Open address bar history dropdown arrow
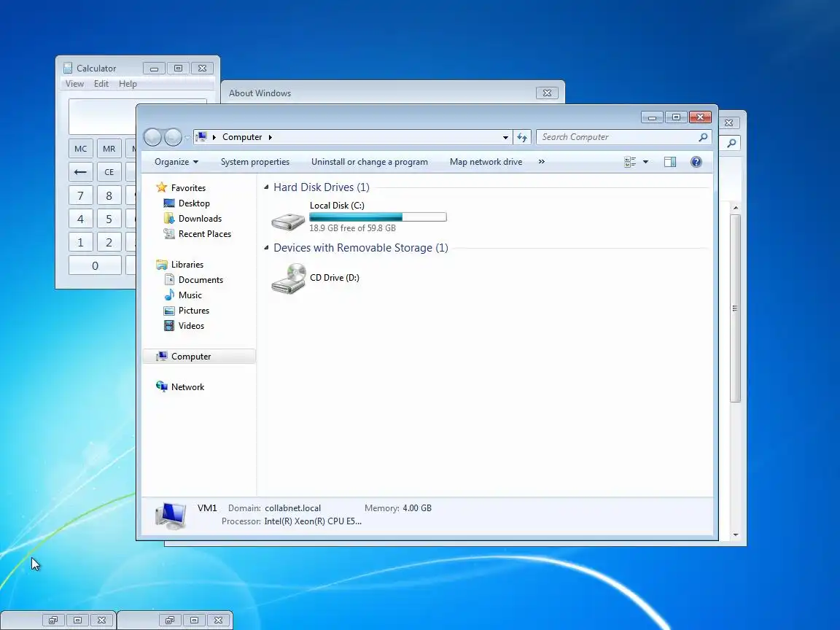This screenshot has width=840, height=630. tap(505, 137)
